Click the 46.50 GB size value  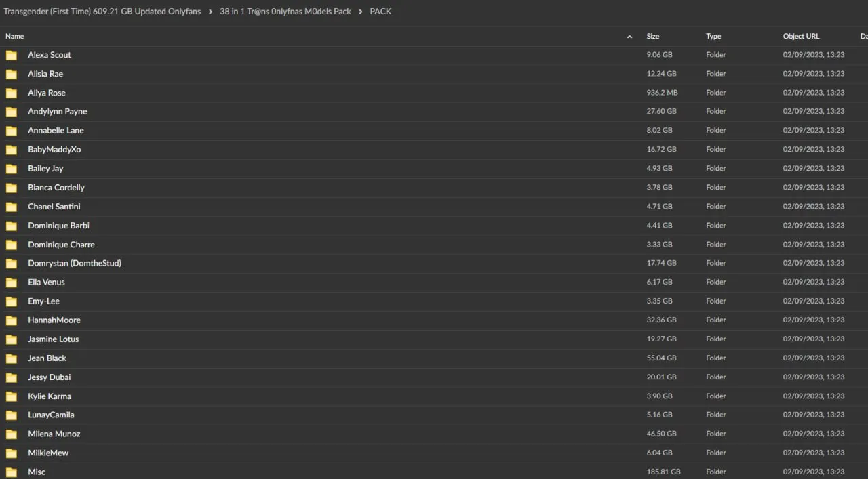[x=662, y=434]
